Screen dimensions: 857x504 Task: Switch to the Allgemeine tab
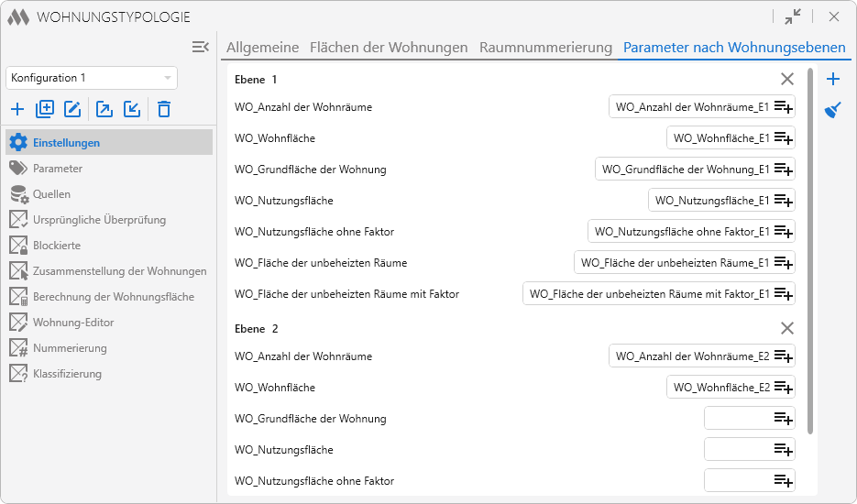click(x=263, y=48)
